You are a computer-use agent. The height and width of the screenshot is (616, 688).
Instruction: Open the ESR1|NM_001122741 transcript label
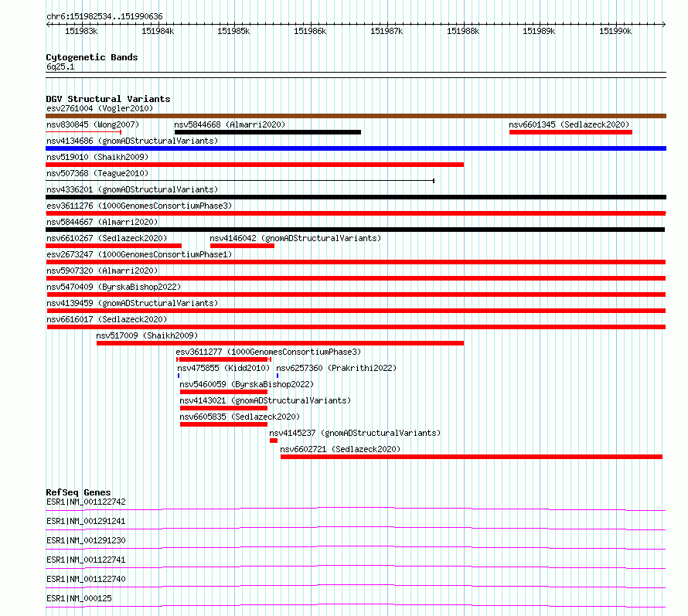[x=86, y=560]
